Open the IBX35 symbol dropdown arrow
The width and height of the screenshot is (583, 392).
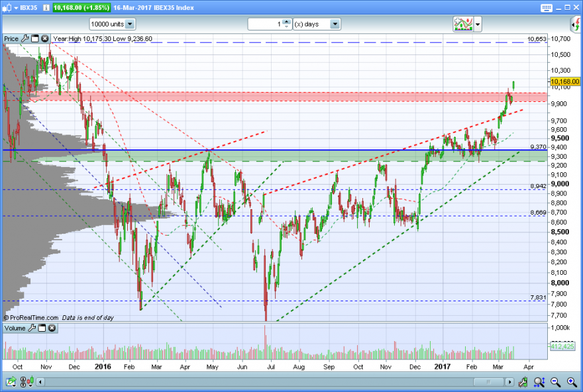click(x=16, y=8)
